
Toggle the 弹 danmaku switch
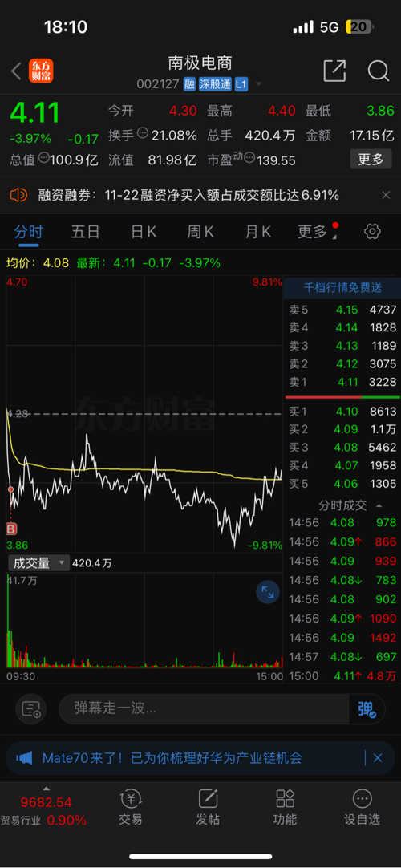367,709
